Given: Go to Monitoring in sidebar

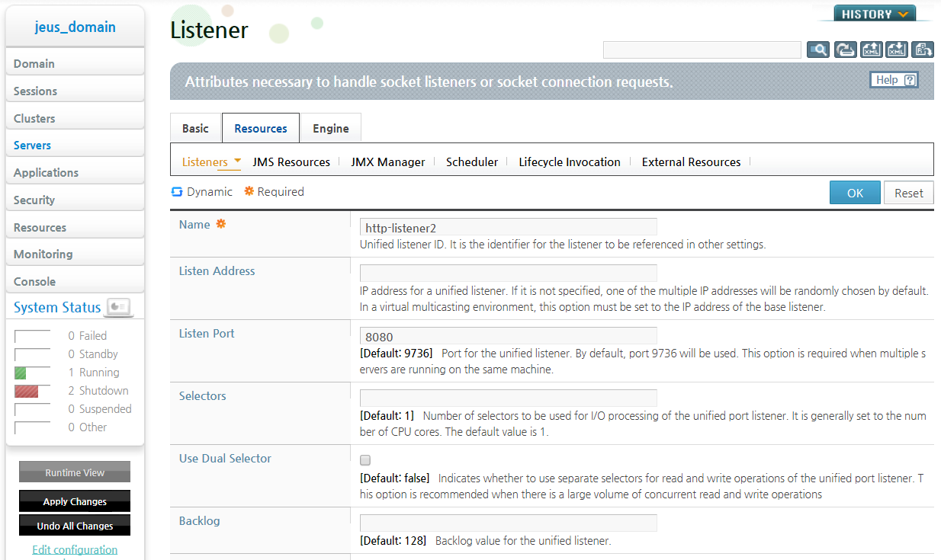Looking at the screenshot, I should coord(75,254).
